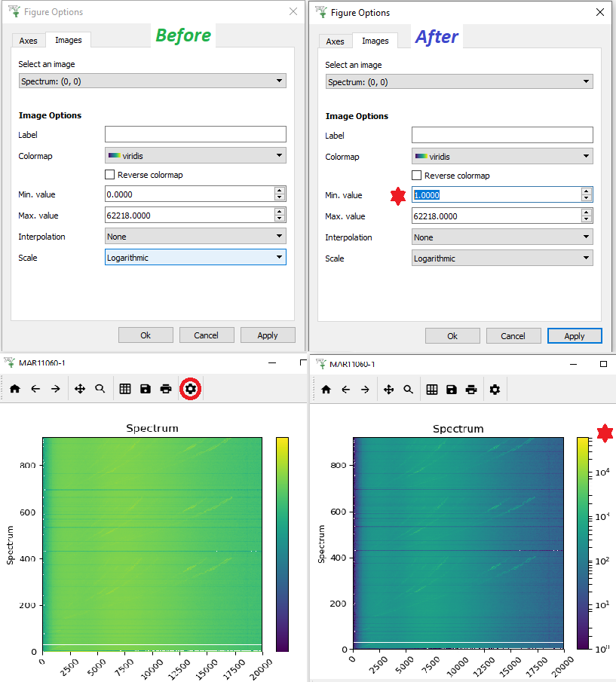The width and height of the screenshot is (616, 682).
Task: Open the red-circled gear figure options icon
Action: (191, 389)
